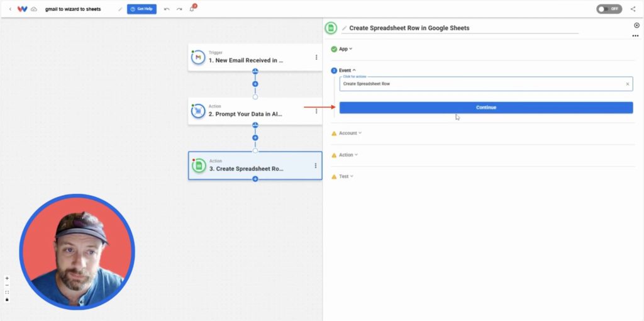Open the W logo home icon

(x=22, y=9)
